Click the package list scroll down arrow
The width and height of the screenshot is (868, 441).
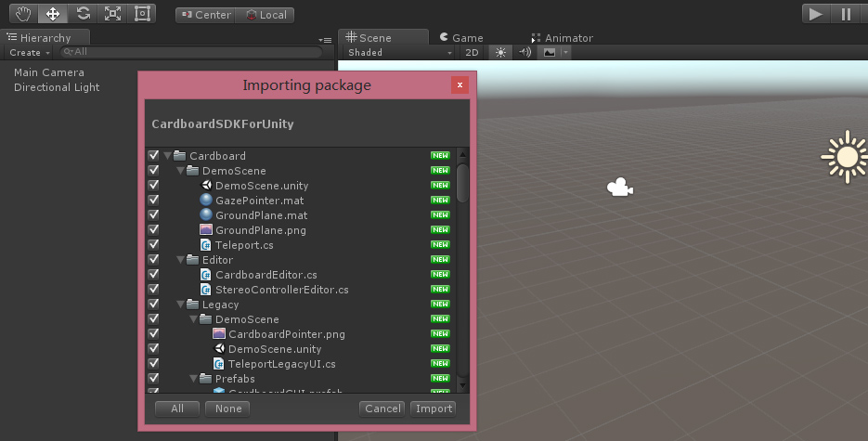click(x=463, y=385)
